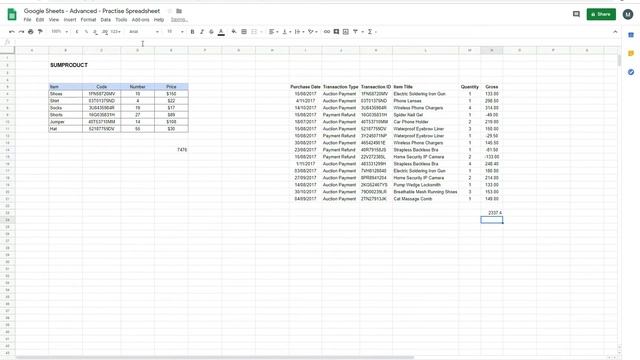The width and height of the screenshot is (640, 360).
Task: Open comment history beside Share
Action: (576, 14)
